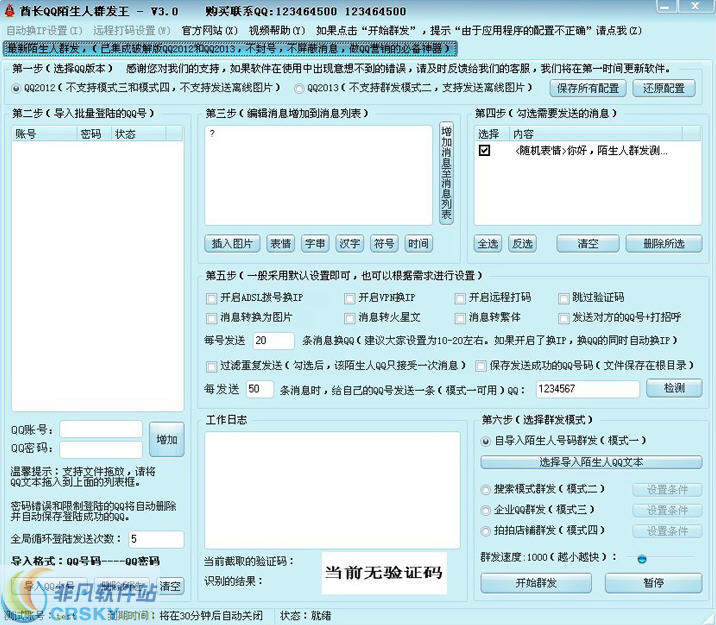Image resolution: width=716 pixels, height=625 pixels.
Task: Click 插入图片 button
Action: pyautogui.click(x=232, y=244)
